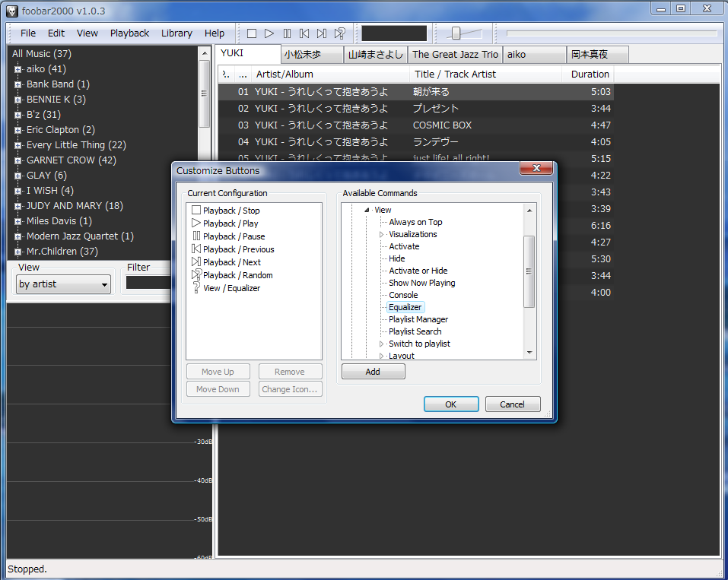Open the File menu
This screenshot has width=728, height=580.
[28, 33]
